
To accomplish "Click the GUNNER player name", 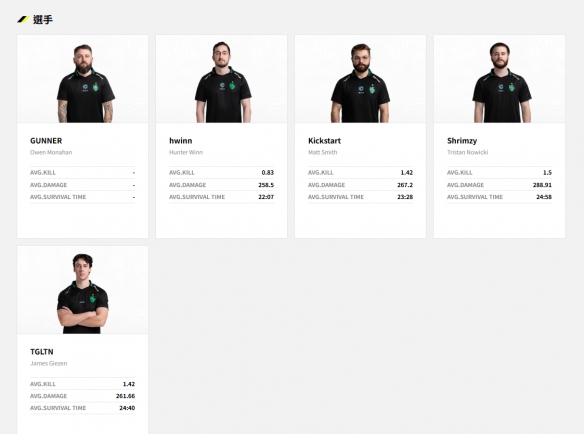I will (46, 141).
